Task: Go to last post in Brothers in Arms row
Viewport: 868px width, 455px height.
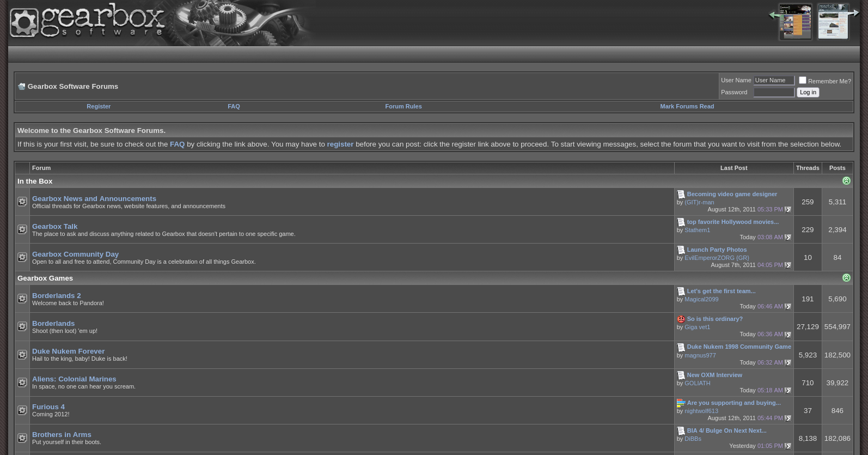Action: [788, 446]
